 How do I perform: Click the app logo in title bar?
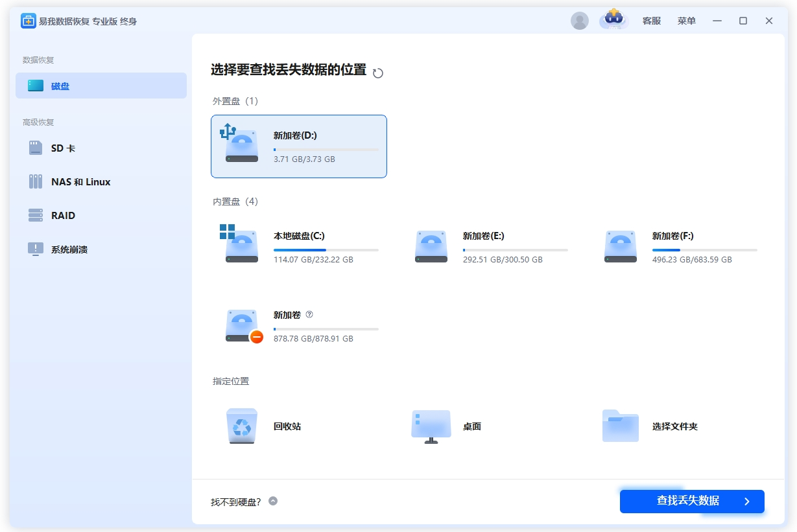[x=28, y=21]
